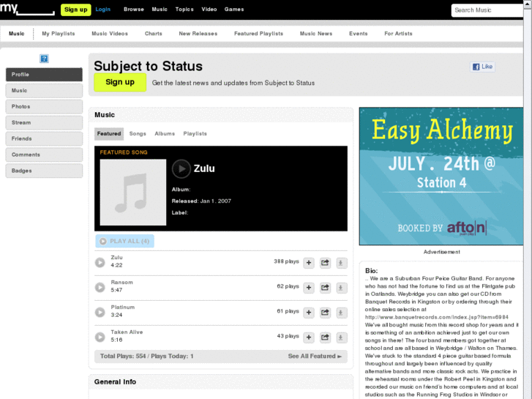Open New Releases
Image resolution: width=532 pixels, height=399 pixels.
198,34
